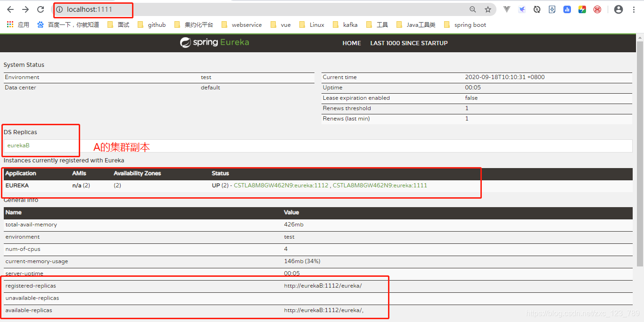Image resolution: width=644 pixels, height=322 pixels.
Task: Open the 集约化平台 bookmark folder
Action: (193, 25)
